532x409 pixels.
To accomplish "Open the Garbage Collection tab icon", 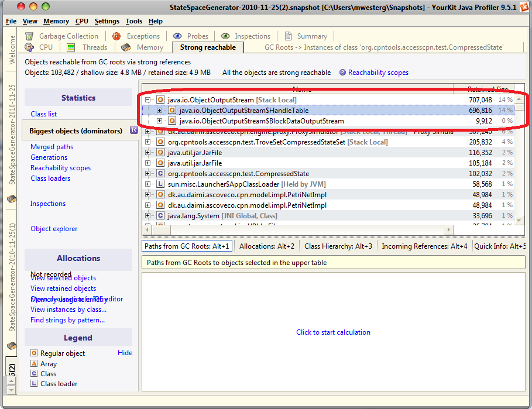I will point(29,36).
